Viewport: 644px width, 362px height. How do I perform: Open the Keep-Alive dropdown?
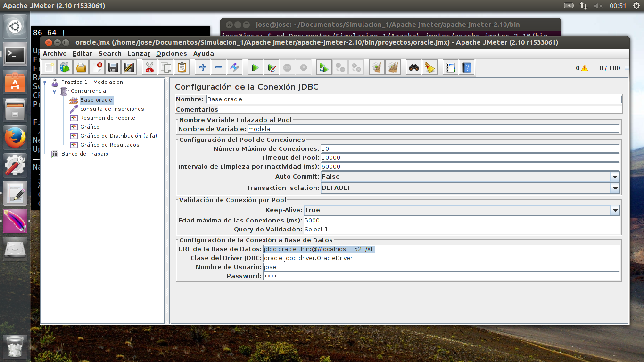[615, 210]
